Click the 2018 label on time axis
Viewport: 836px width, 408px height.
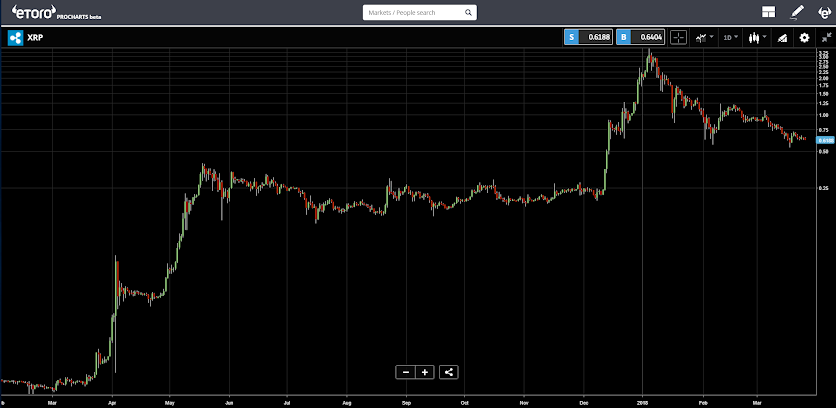pyautogui.click(x=642, y=403)
